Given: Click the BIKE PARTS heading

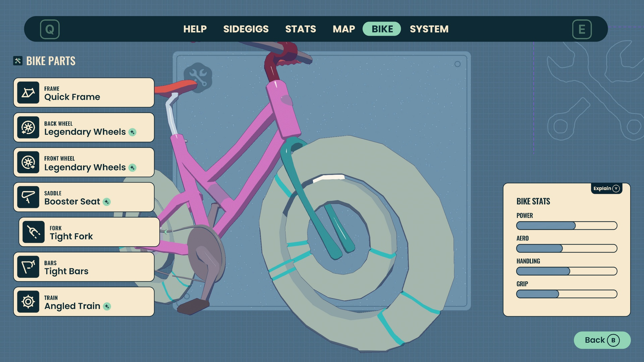Looking at the screenshot, I should 51,61.
